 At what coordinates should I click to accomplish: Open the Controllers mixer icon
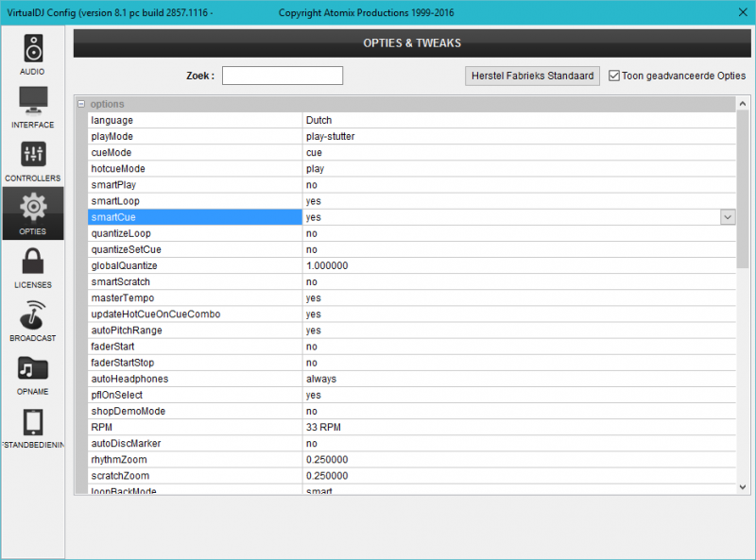[33, 154]
